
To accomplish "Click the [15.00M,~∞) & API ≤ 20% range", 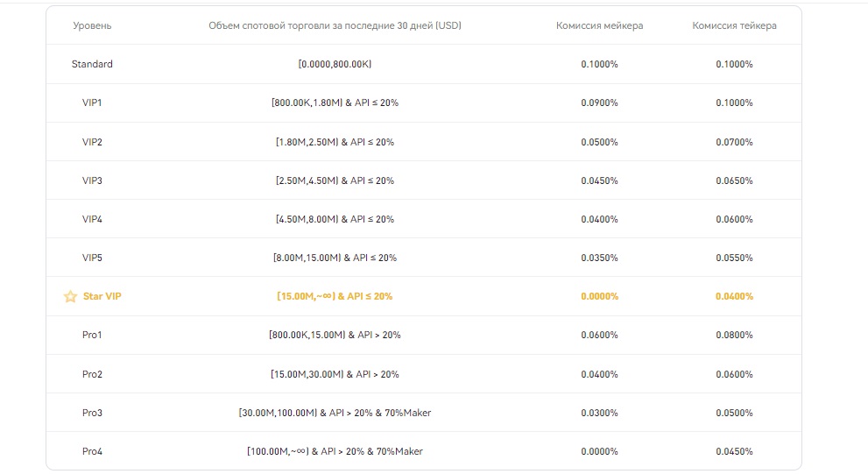I will (335, 297).
